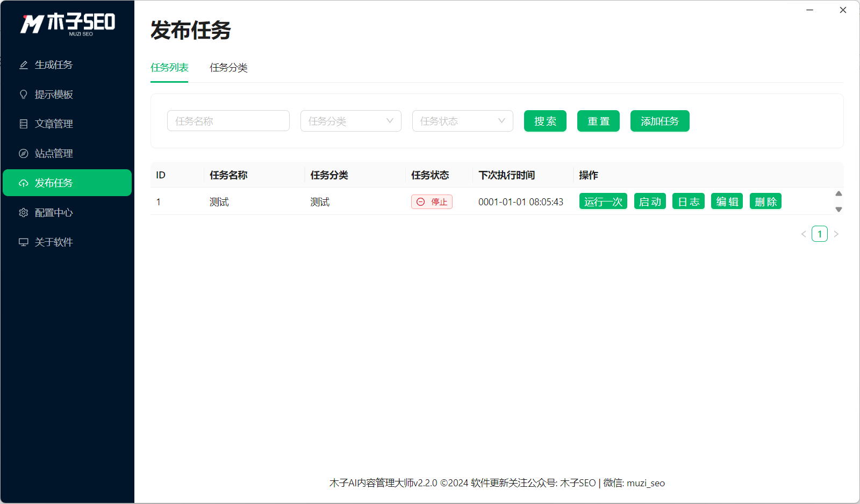Switch to the 任务列表 tab
This screenshot has width=860, height=504.
click(169, 68)
